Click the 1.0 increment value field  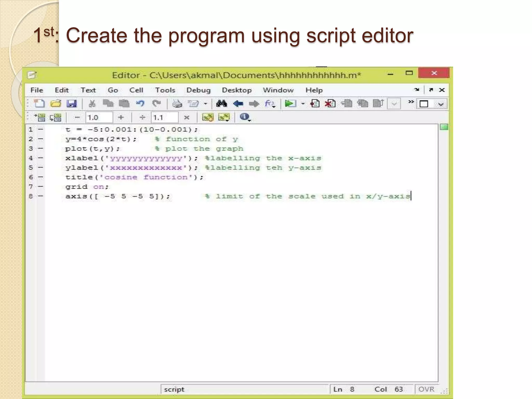pos(99,117)
